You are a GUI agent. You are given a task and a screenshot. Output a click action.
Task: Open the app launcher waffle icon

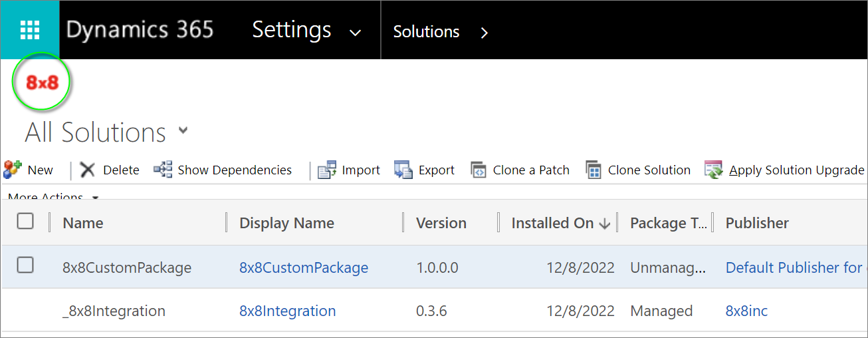pyautogui.click(x=30, y=30)
